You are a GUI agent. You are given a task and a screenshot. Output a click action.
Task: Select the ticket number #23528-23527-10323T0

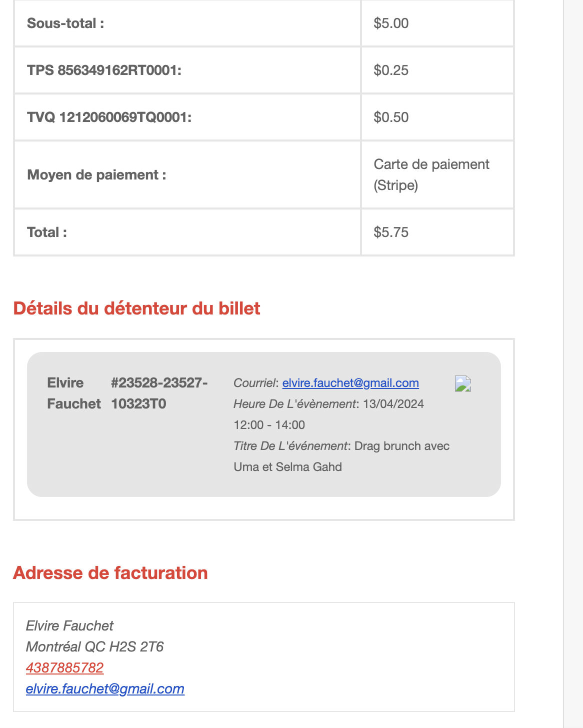159,393
